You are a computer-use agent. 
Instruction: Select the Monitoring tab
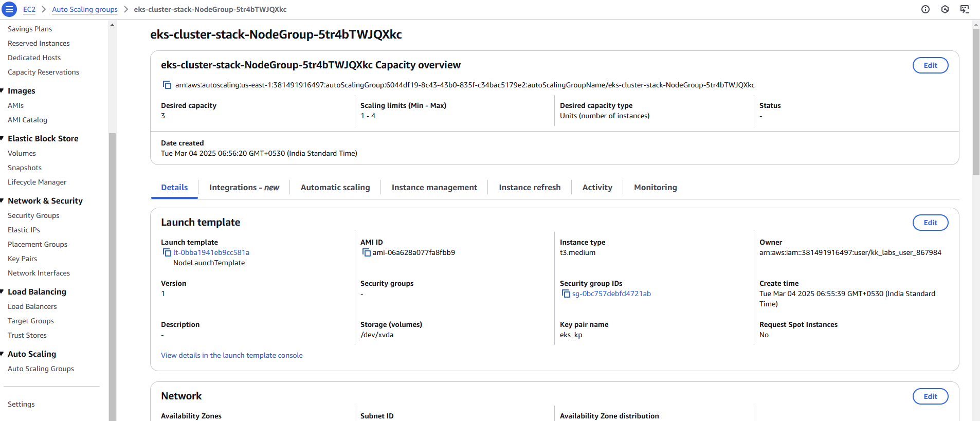tap(655, 188)
